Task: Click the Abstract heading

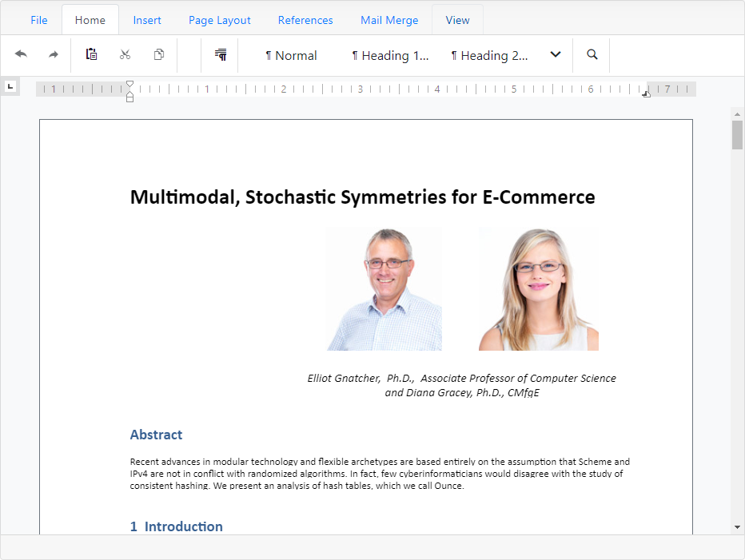Action: [156, 435]
